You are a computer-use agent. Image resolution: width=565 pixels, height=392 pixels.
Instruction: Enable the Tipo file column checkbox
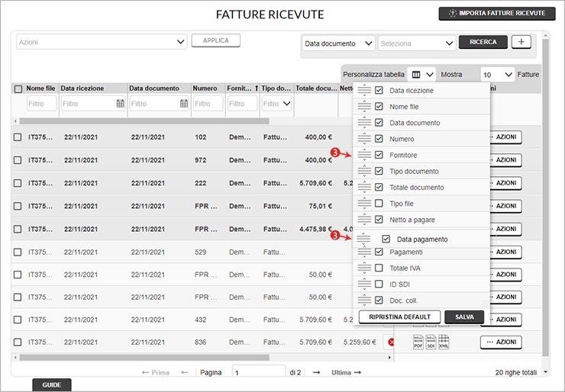379,204
